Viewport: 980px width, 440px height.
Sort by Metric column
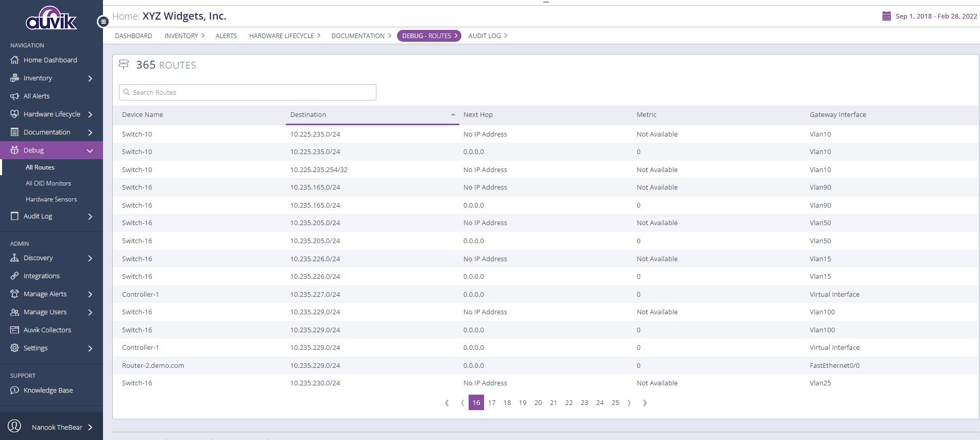pyautogui.click(x=646, y=115)
